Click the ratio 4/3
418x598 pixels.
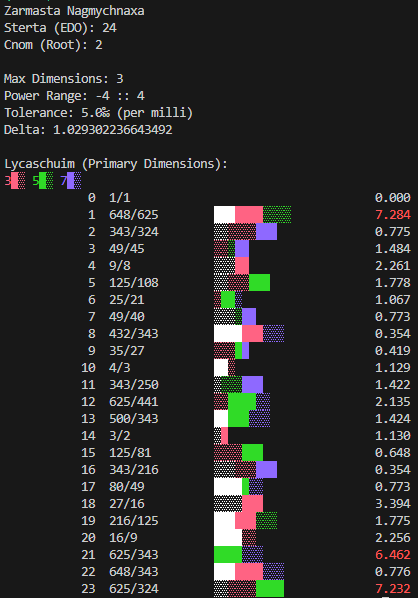click(120, 368)
